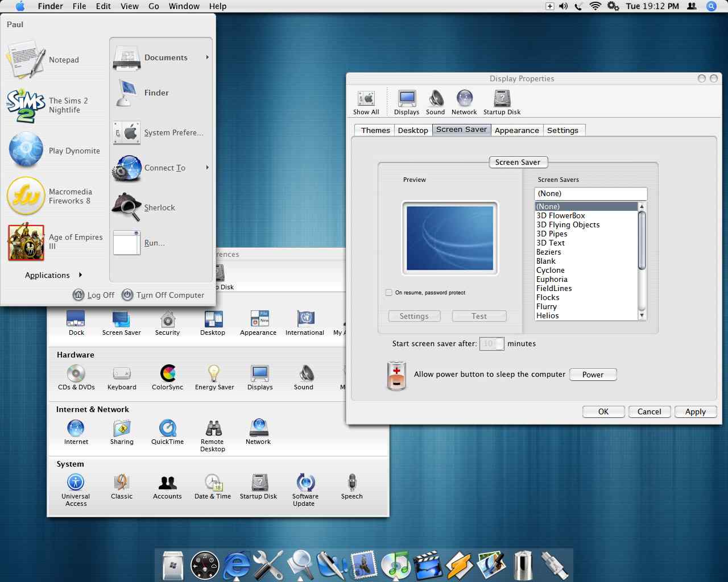Expand the Applications submenu
Screen dimensions: 728x582
coord(53,275)
